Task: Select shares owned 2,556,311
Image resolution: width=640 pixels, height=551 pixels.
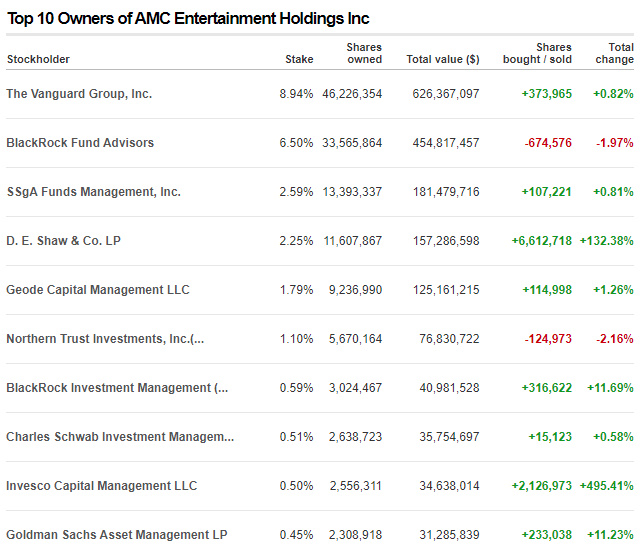Action: click(x=356, y=486)
